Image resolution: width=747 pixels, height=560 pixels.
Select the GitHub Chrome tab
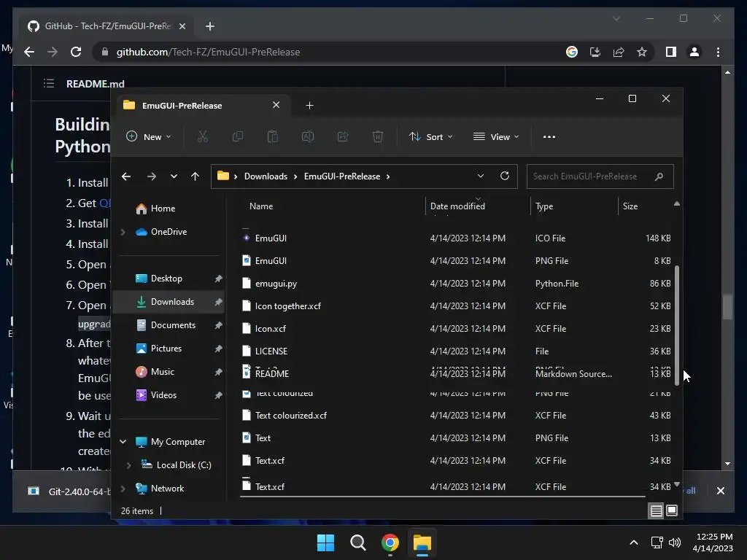107,26
